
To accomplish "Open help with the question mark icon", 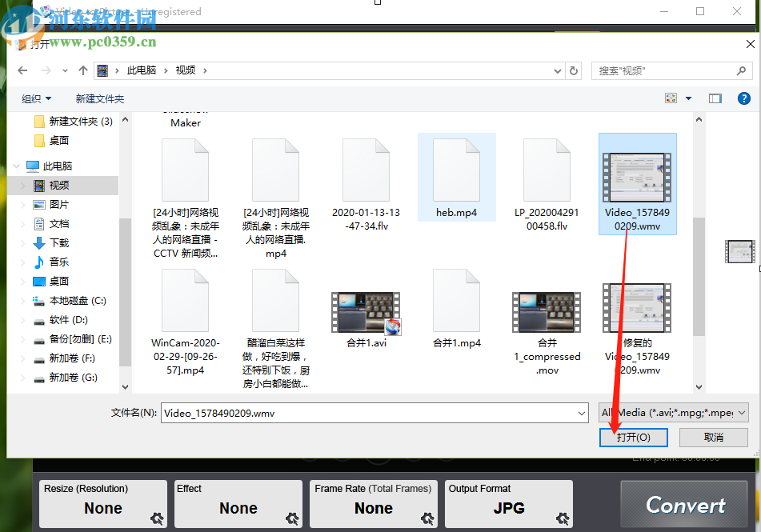I will coord(744,98).
